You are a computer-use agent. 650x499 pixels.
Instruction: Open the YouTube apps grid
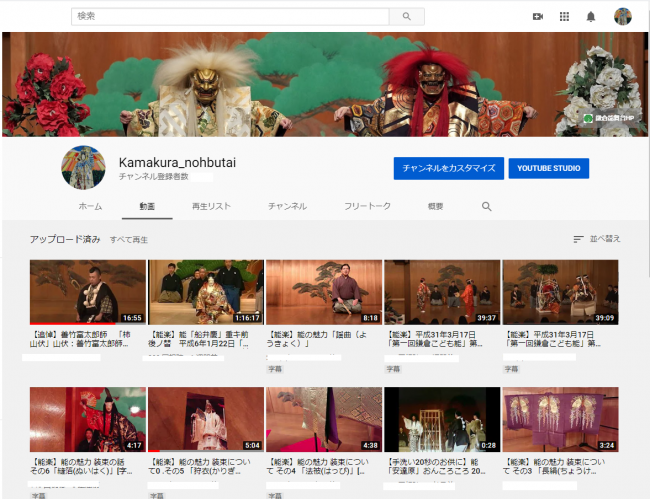click(564, 16)
